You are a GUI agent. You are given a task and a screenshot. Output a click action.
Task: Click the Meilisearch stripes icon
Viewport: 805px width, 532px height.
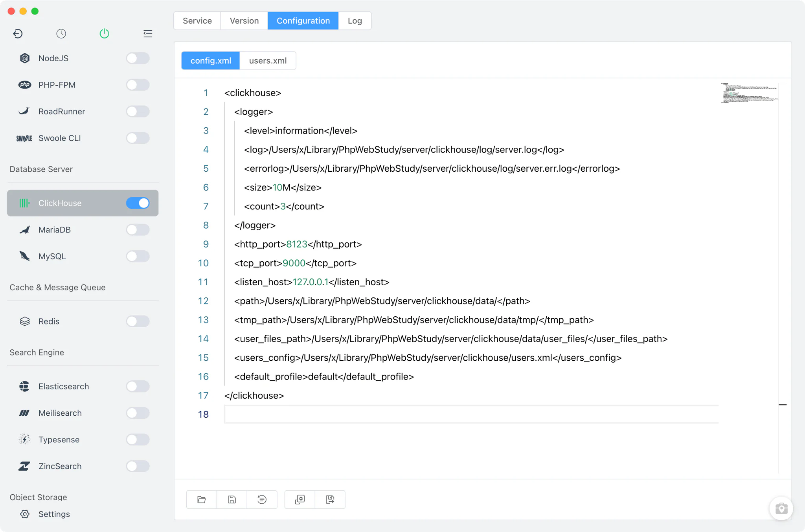pos(24,413)
